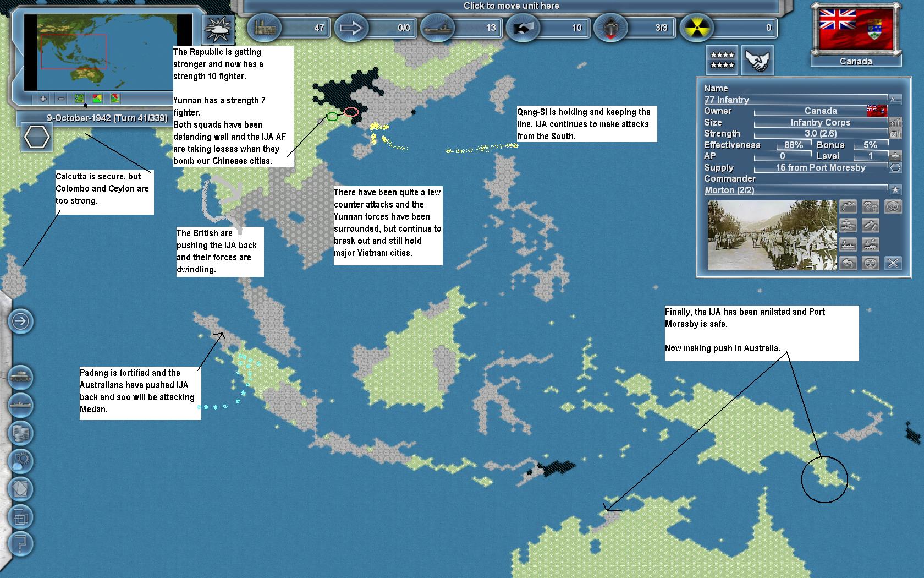Image resolution: width=924 pixels, height=578 pixels.
Task: Click the commander star button beside Morton
Action: point(895,190)
